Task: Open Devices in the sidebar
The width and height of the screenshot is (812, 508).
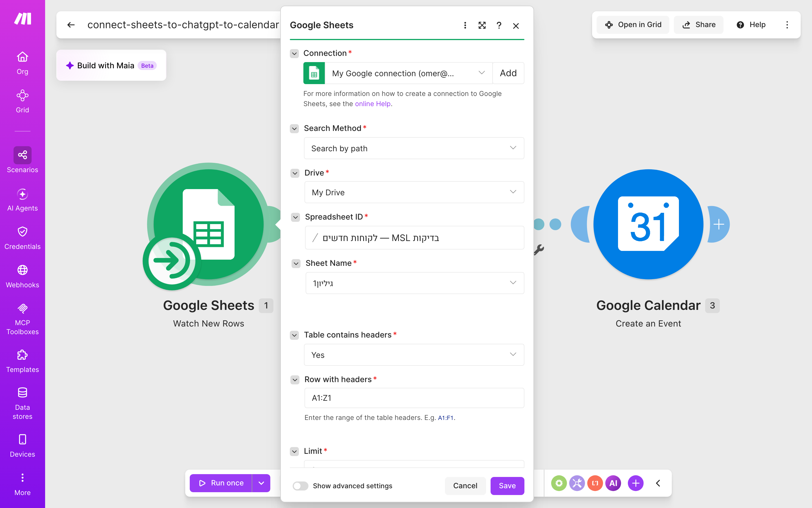Action: (x=23, y=446)
